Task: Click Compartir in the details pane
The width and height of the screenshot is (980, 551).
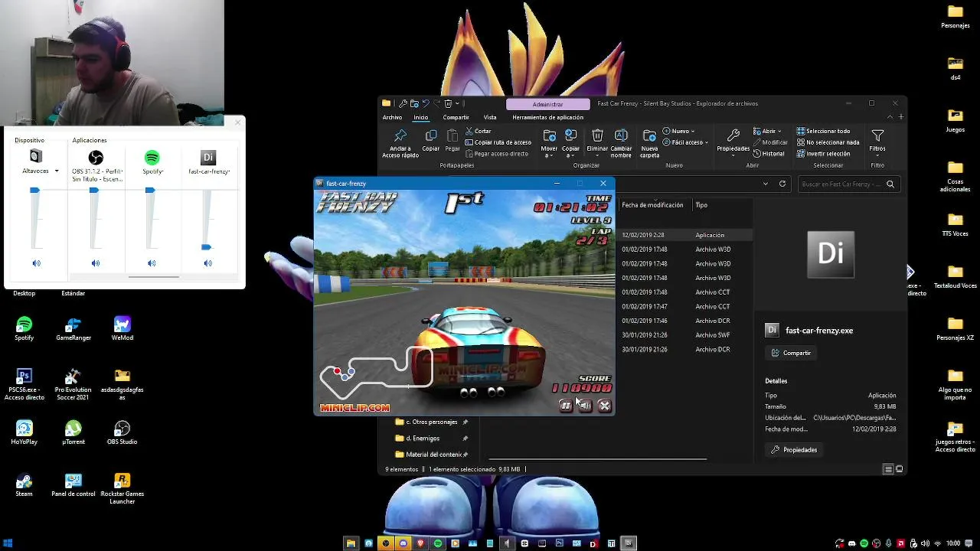Action: pos(792,353)
